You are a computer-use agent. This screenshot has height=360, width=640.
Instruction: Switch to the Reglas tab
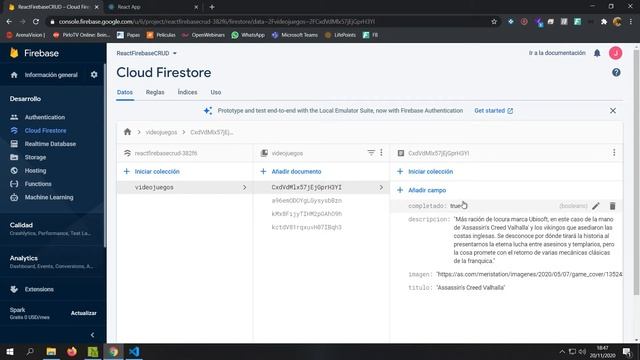pos(155,92)
